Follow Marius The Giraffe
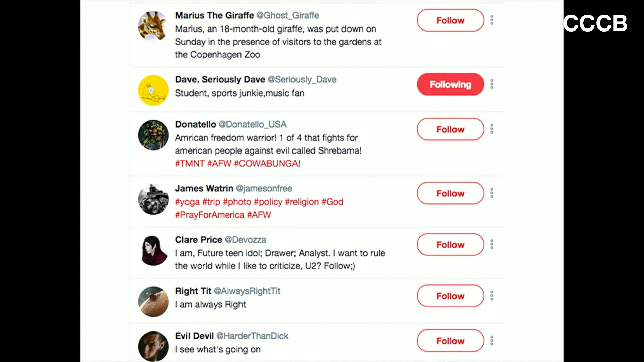The width and height of the screenshot is (644, 362). tap(450, 20)
